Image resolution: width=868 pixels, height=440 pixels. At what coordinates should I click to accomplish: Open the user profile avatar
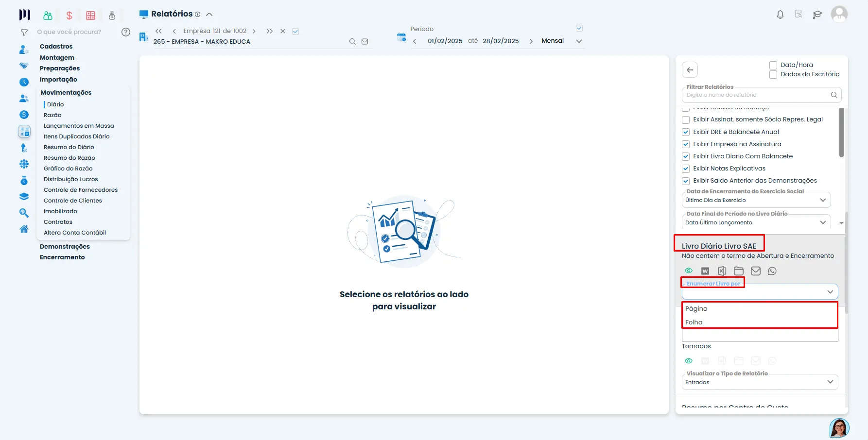pyautogui.click(x=839, y=14)
